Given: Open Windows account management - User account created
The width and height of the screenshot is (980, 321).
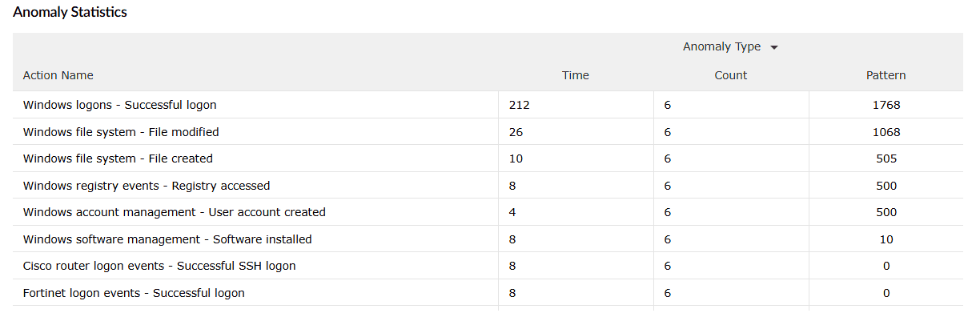Looking at the screenshot, I should tap(175, 212).
